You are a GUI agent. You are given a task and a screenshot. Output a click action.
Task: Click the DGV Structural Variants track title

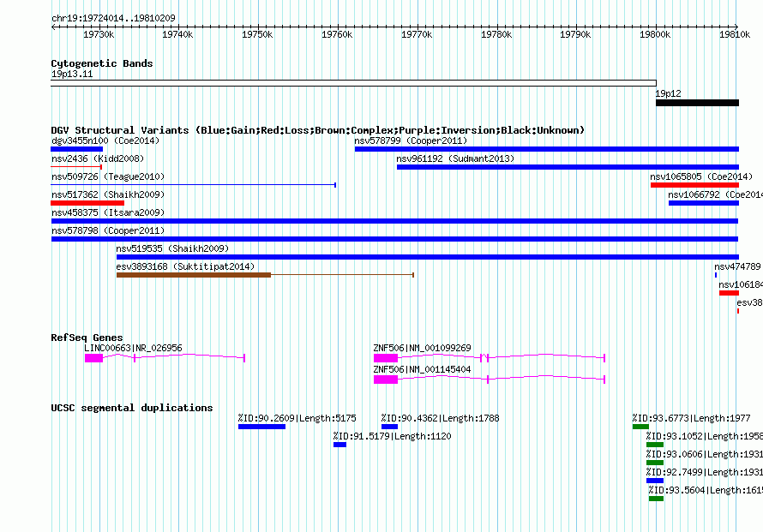click(318, 130)
